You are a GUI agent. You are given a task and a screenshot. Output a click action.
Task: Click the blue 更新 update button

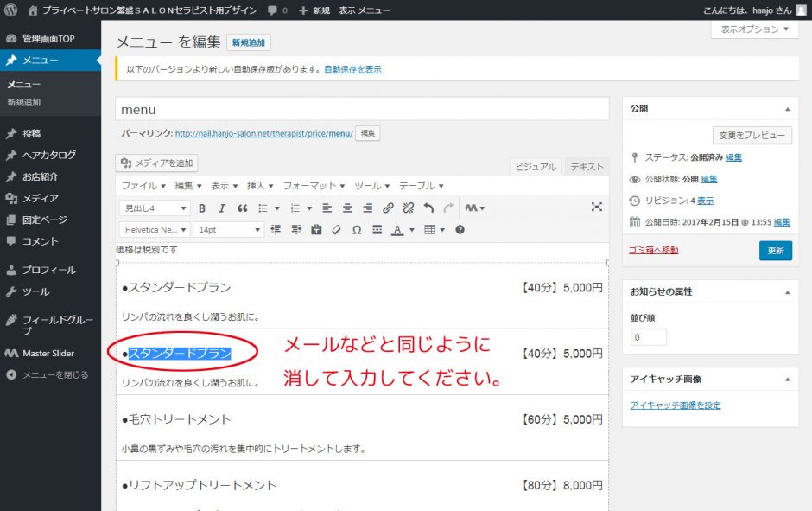(x=775, y=250)
